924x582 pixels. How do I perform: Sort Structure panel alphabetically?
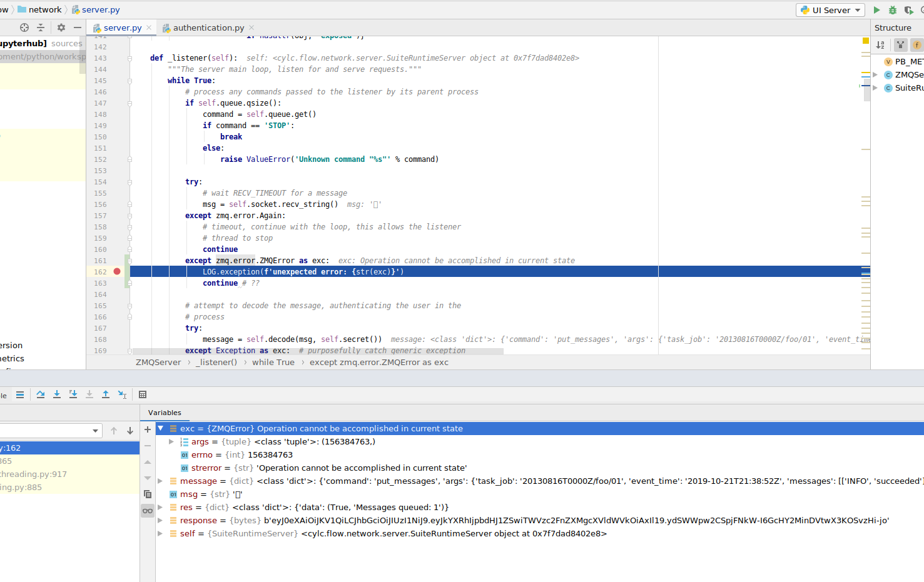(x=880, y=45)
